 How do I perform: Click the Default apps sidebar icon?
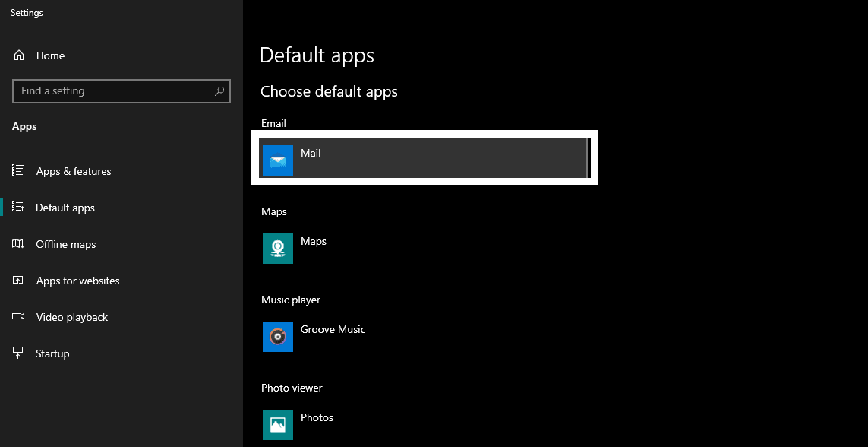(18, 208)
